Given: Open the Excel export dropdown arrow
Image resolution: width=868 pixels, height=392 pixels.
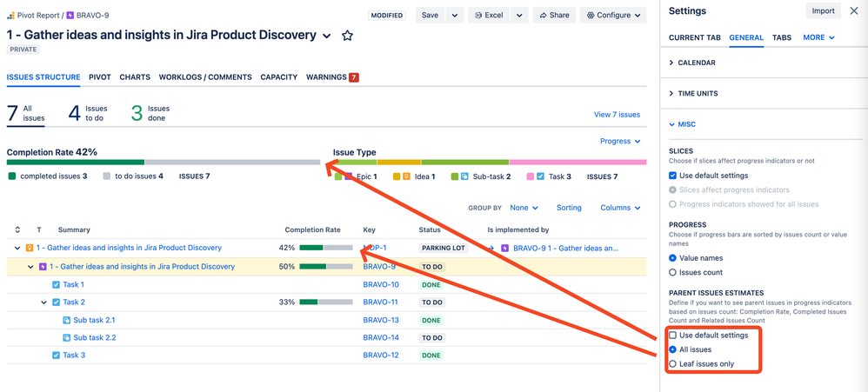Looking at the screenshot, I should 519,16.
